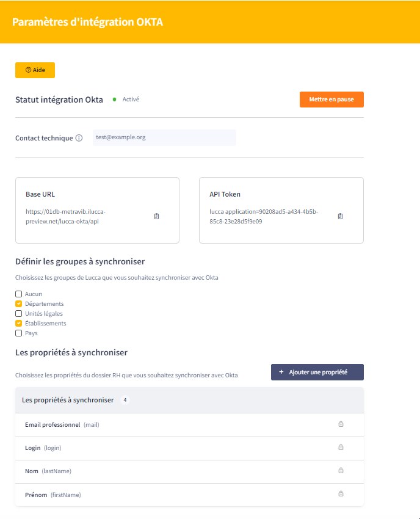The width and height of the screenshot is (420, 519).
Task: Click the Paramètres d'intégration OKTA title
Action: point(87,22)
